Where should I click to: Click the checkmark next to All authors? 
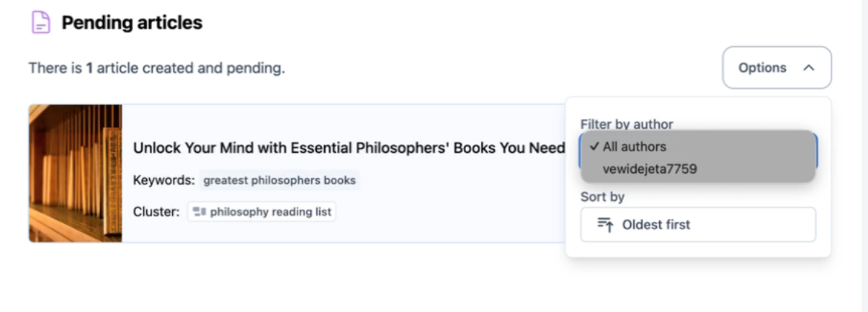click(x=594, y=146)
